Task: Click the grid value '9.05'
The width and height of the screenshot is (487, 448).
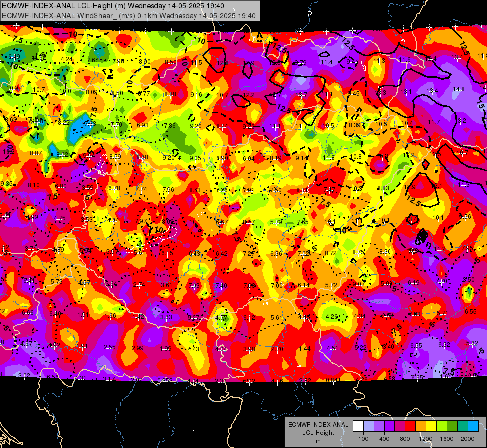Action: (195, 158)
